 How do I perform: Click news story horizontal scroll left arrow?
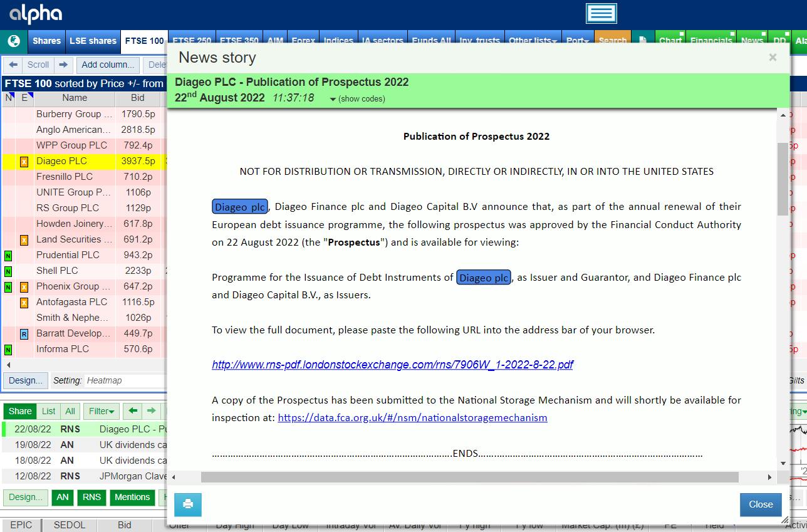click(x=174, y=477)
